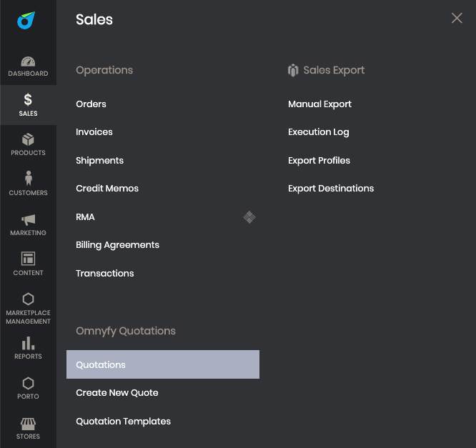Close the Sales menu panel
Viewport: 476px width, 448px height.
tap(457, 19)
